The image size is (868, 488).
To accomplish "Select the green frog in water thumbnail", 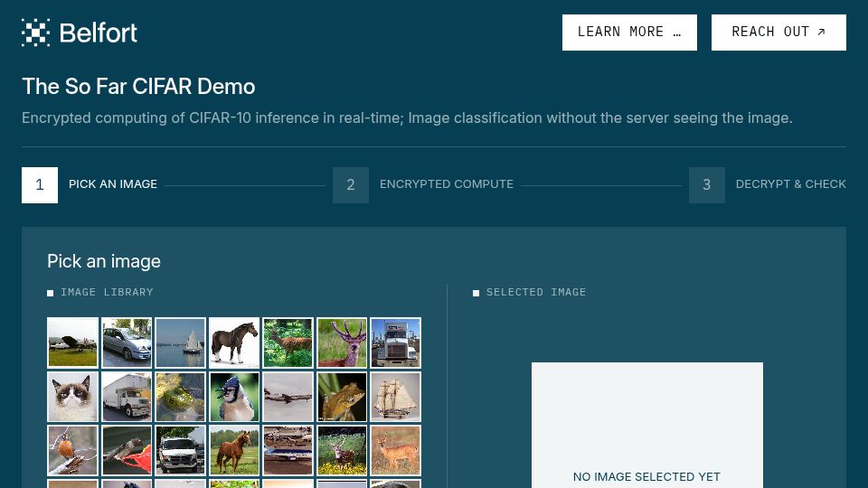I will point(180,396).
